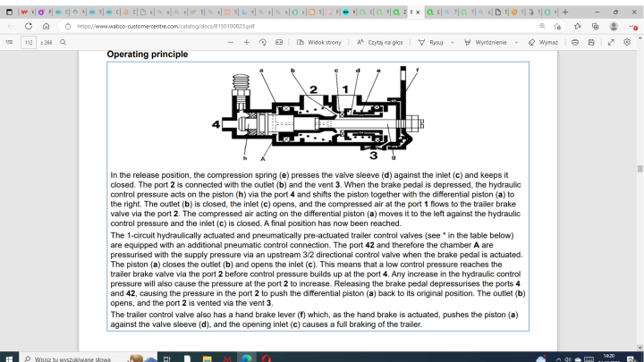The width and height of the screenshot is (644, 362).
Task: Open the PDF table of contents sidebar
Action: [8, 42]
